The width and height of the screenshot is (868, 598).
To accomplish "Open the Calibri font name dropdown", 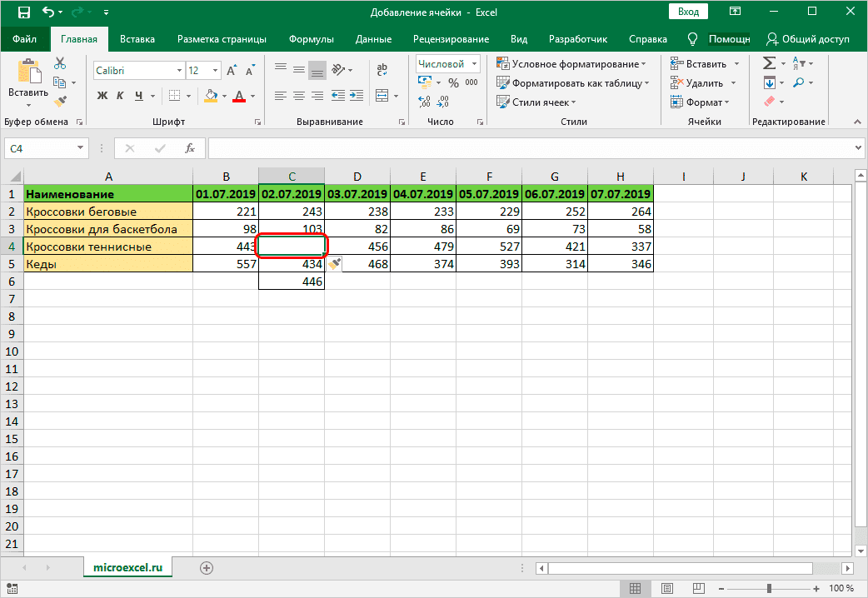I will coord(177,71).
